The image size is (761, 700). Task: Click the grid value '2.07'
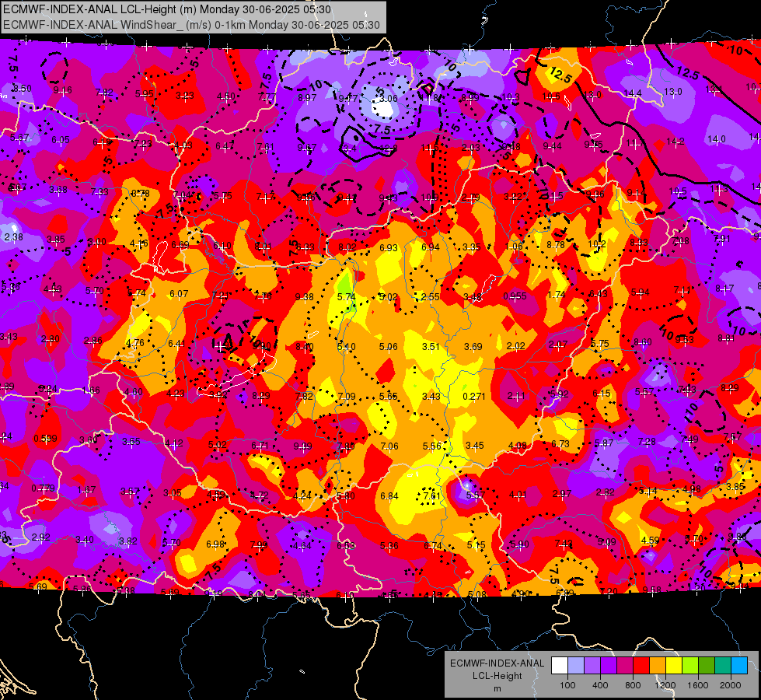pos(558,345)
